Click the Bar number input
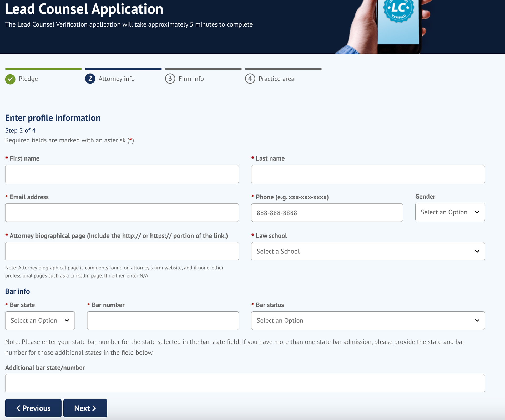505x420 pixels. click(x=163, y=321)
